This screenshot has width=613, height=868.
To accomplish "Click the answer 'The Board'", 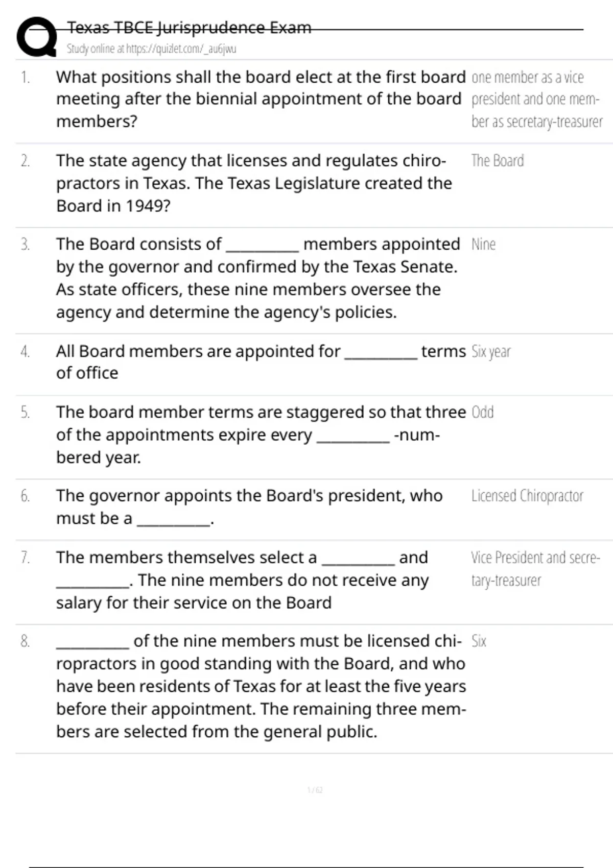I will click(497, 161).
